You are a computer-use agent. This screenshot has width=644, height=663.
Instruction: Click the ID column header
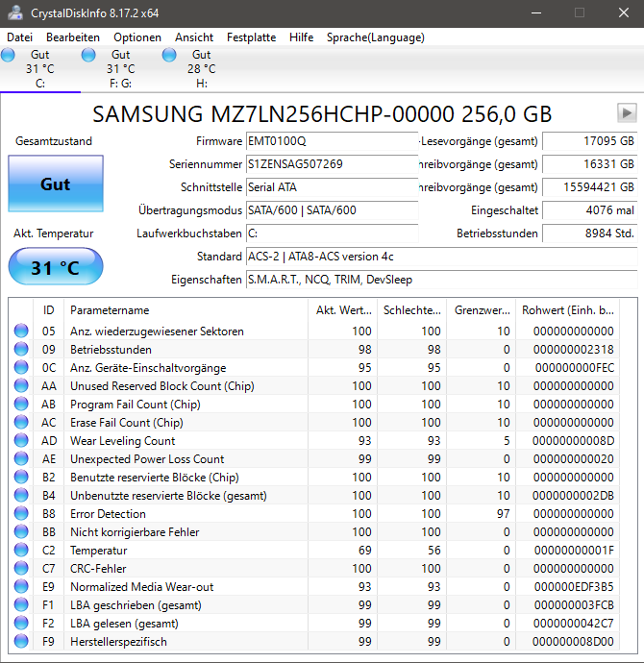(x=48, y=310)
